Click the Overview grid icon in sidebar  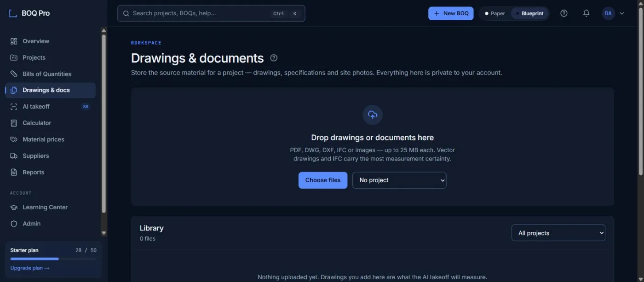(14, 41)
